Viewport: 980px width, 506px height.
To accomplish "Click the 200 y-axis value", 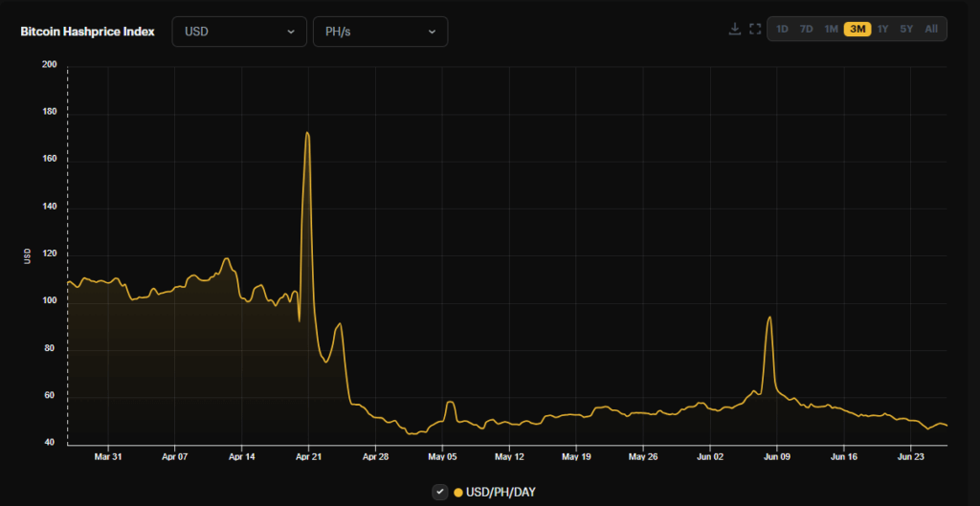I will tap(50, 65).
